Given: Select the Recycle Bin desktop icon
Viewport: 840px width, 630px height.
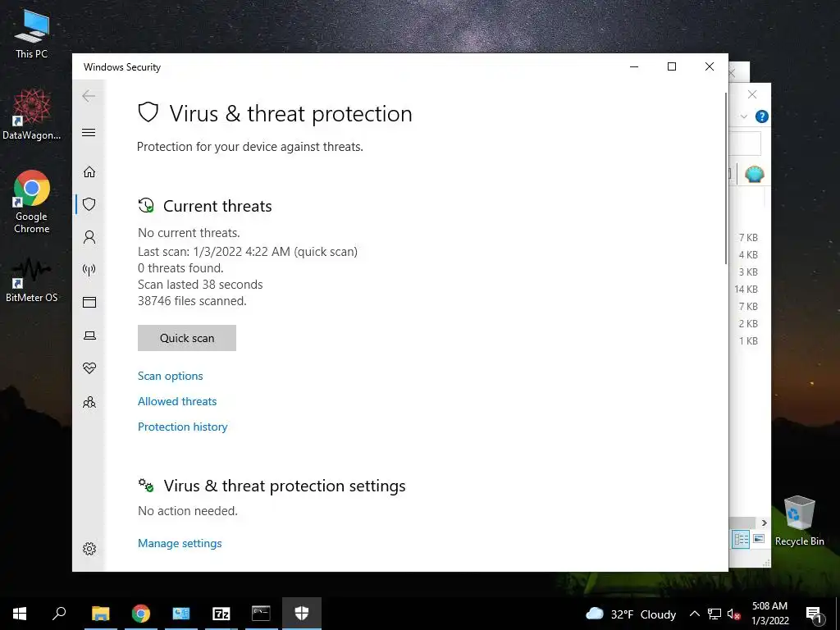Looking at the screenshot, I should pyautogui.click(x=799, y=521).
